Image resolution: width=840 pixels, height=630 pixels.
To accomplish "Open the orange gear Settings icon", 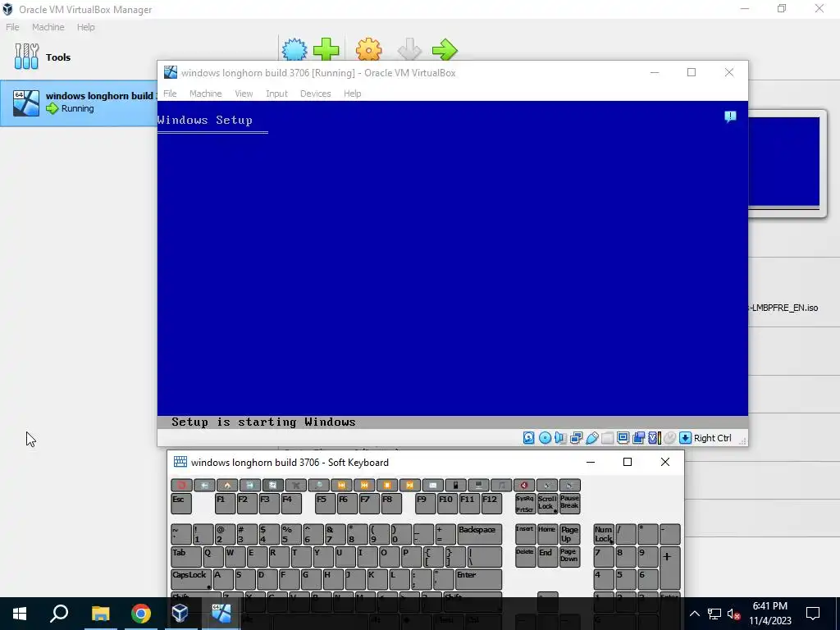I will [x=368, y=50].
